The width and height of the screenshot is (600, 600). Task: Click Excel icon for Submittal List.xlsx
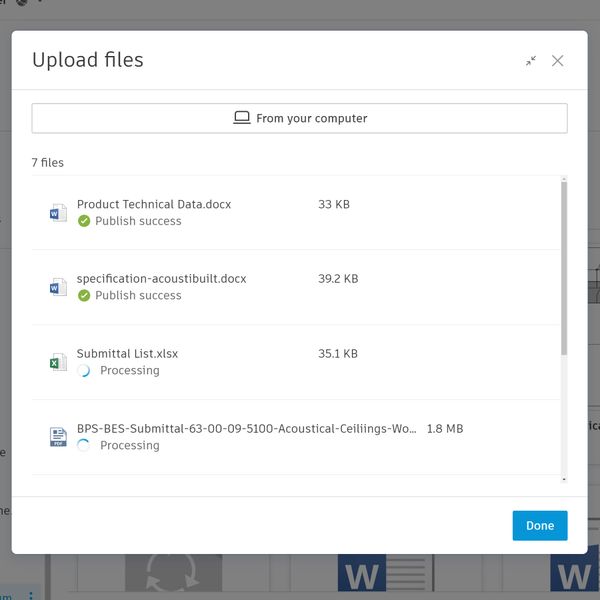(x=58, y=362)
